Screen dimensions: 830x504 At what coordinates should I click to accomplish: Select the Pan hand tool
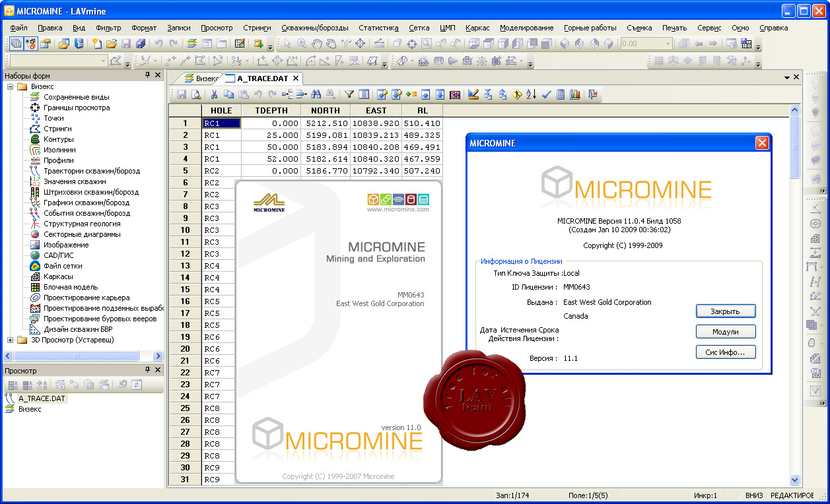coord(316,44)
